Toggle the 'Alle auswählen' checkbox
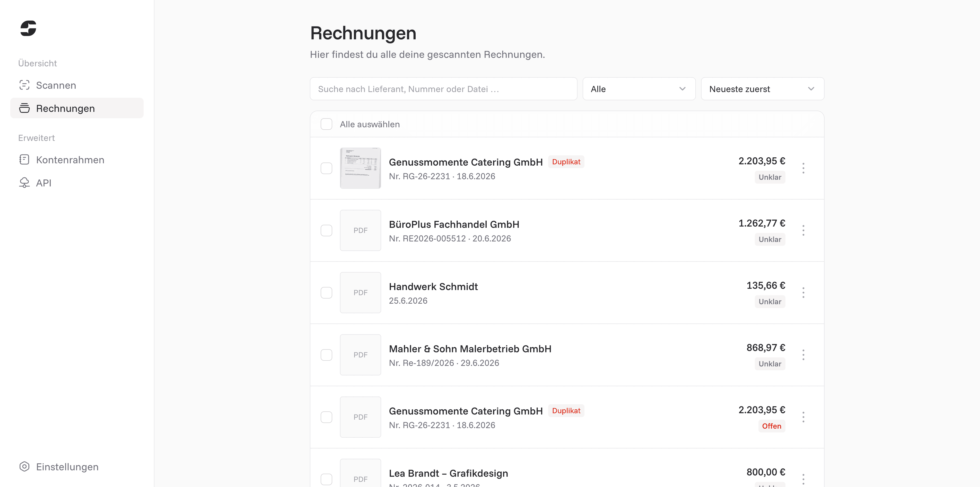Viewport: 980px width, 487px height. pos(326,124)
